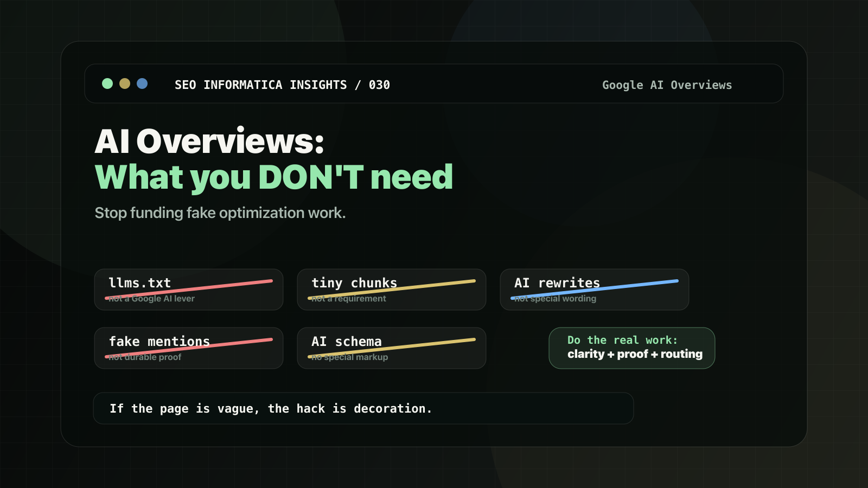
Task: Select the 'SEO INFORMATICA INSIGHTS / 030' label
Action: point(282,85)
